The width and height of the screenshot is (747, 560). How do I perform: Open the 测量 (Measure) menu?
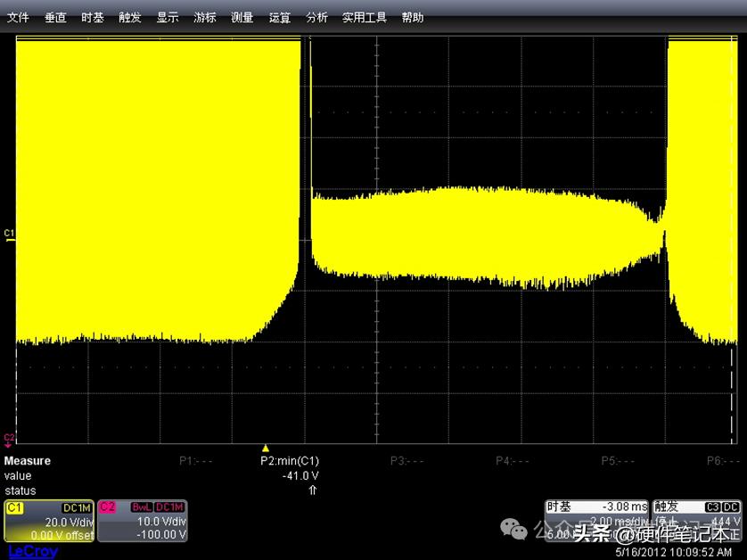pos(242,17)
